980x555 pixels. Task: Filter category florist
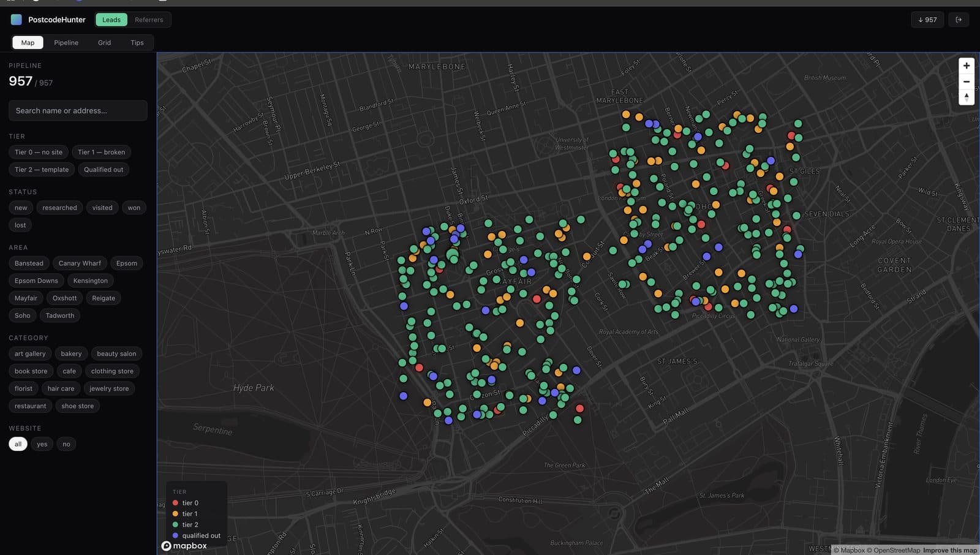(x=23, y=388)
